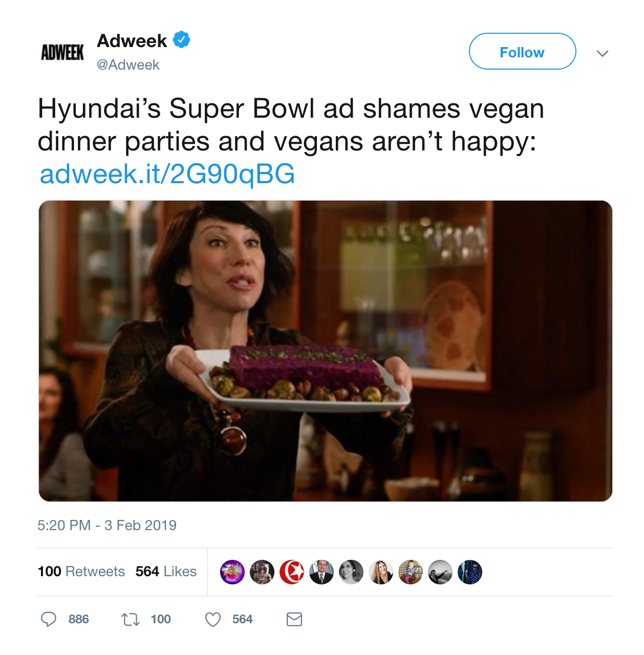Open the tweet timestamp 5:20 PM - 3 Feb 2019

(x=107, y=526)
